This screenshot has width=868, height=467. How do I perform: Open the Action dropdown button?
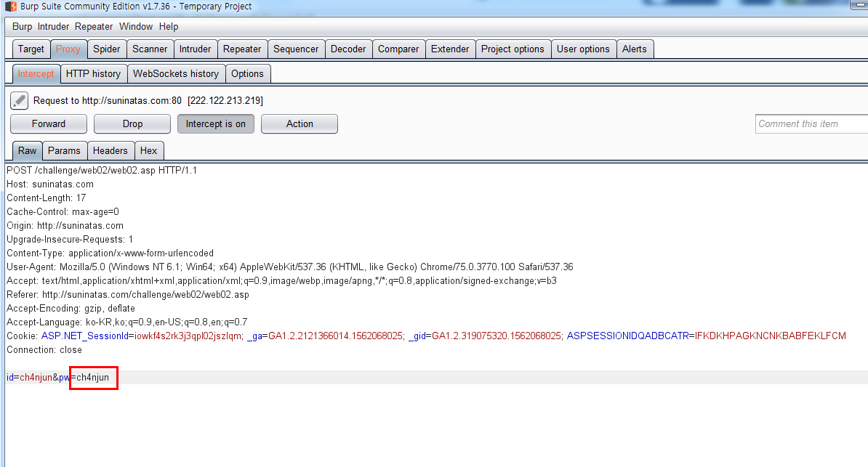pyautogui.click(x=300, y=124)
